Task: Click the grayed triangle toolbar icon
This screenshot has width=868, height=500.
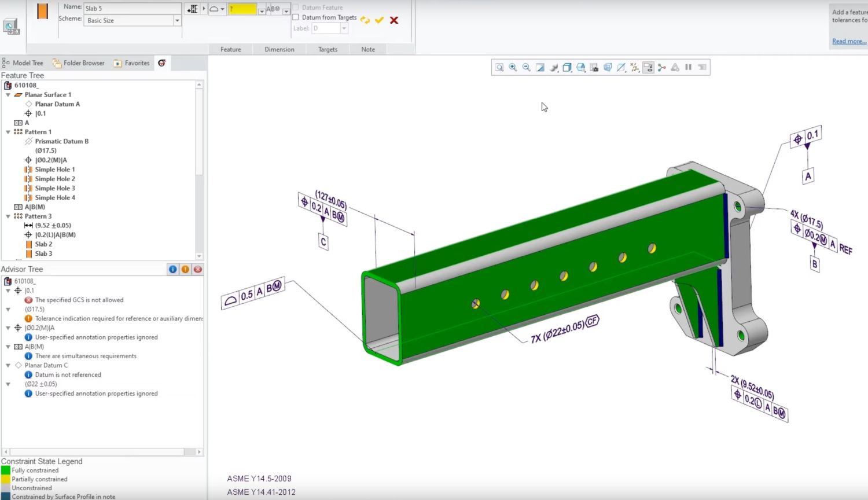Action: point(675,68)
